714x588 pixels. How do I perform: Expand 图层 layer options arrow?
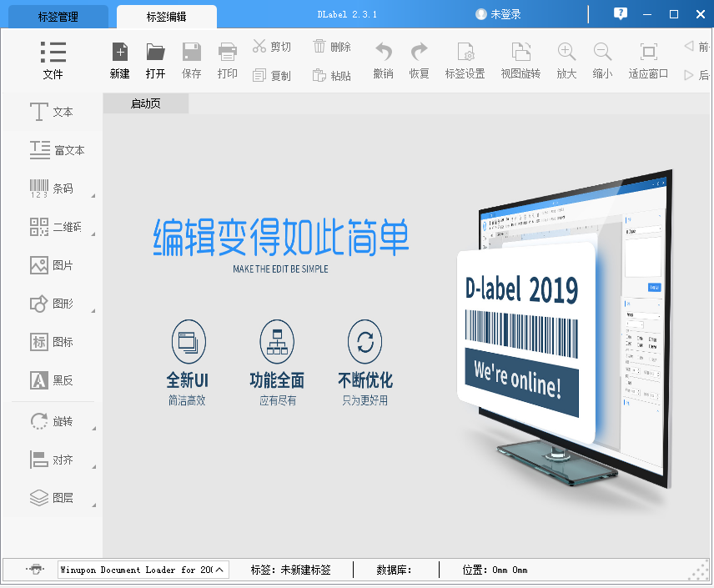tap(93, 505)
